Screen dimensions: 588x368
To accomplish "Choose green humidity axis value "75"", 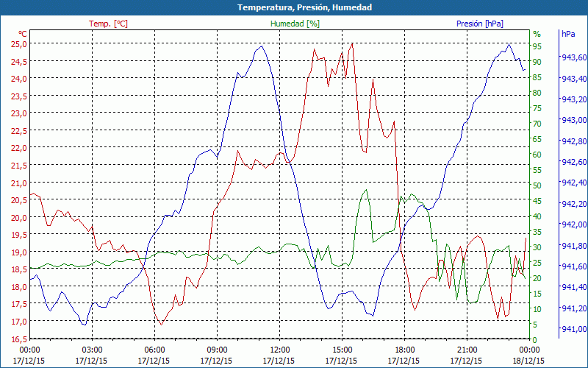I will click(x=537, y=108).
